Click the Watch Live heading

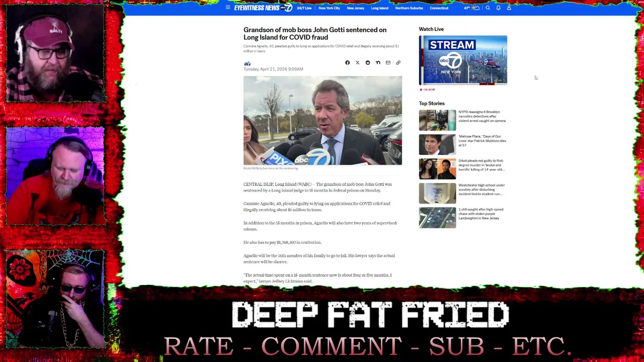(x=431, y=29)
